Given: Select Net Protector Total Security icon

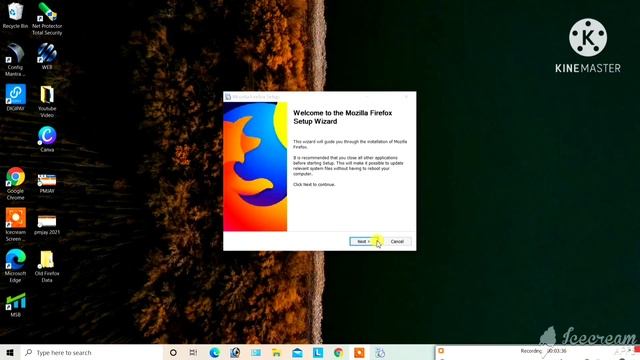Looking at the screenshot, I should click(x=47, y=19).
